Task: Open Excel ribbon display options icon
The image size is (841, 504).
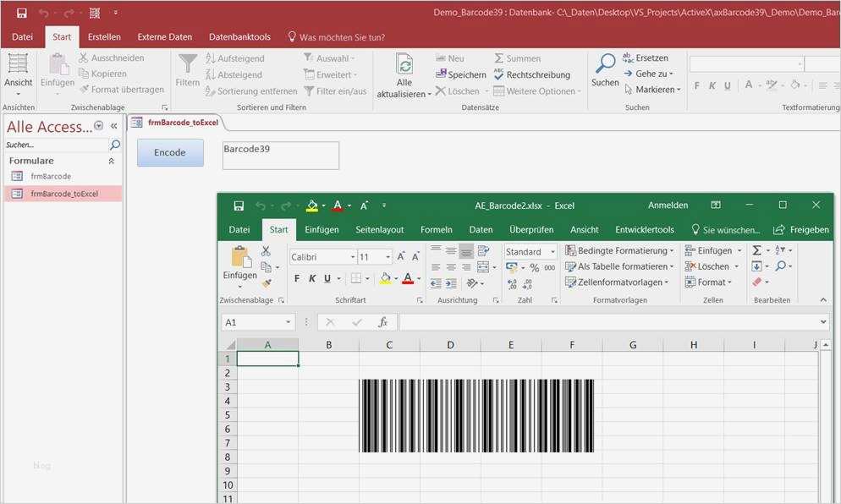Action: [716, 205]
